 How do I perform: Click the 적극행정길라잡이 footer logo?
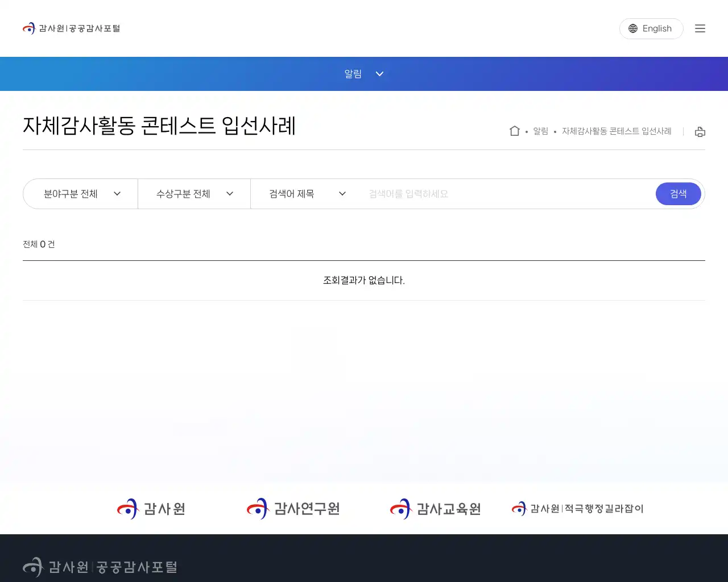pos(577,509)
